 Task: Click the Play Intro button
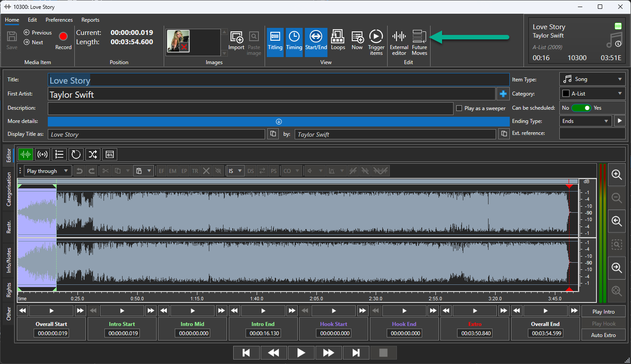pyautogui.click(x=603, y=311)
